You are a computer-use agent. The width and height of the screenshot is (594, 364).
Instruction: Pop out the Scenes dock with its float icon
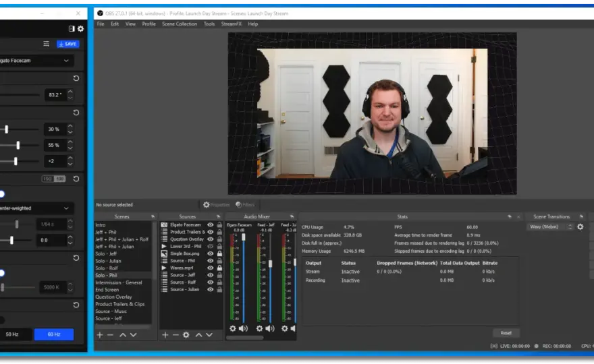(153, 217)
